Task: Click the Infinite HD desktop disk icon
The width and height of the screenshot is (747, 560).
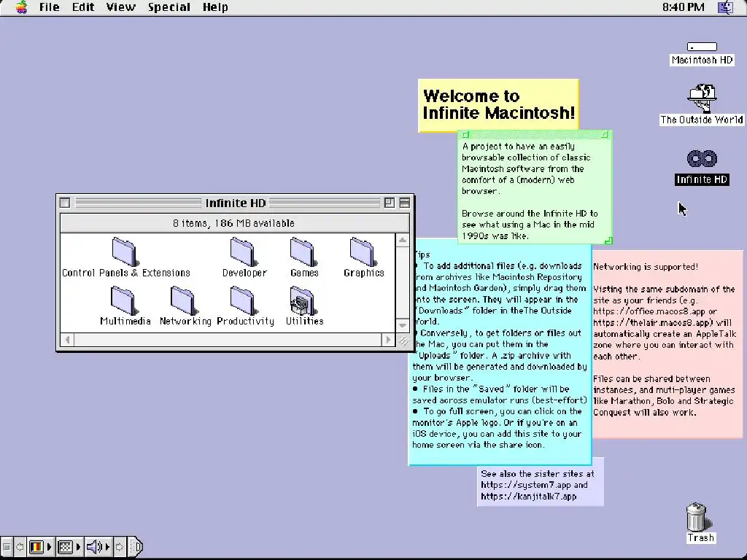Action: [702, 158]
